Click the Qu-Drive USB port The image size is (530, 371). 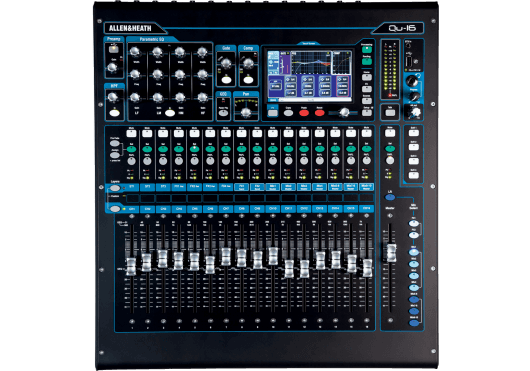click(x=409, y=62)
